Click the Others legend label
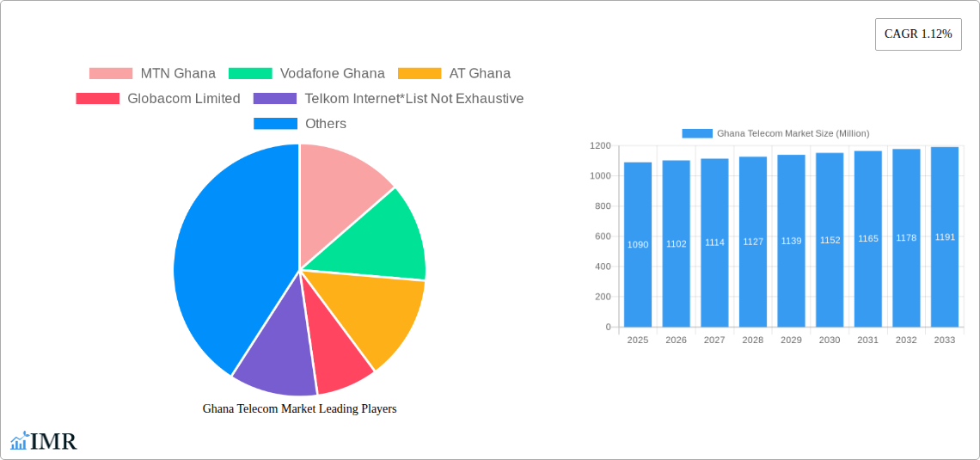 coord(326,124)
